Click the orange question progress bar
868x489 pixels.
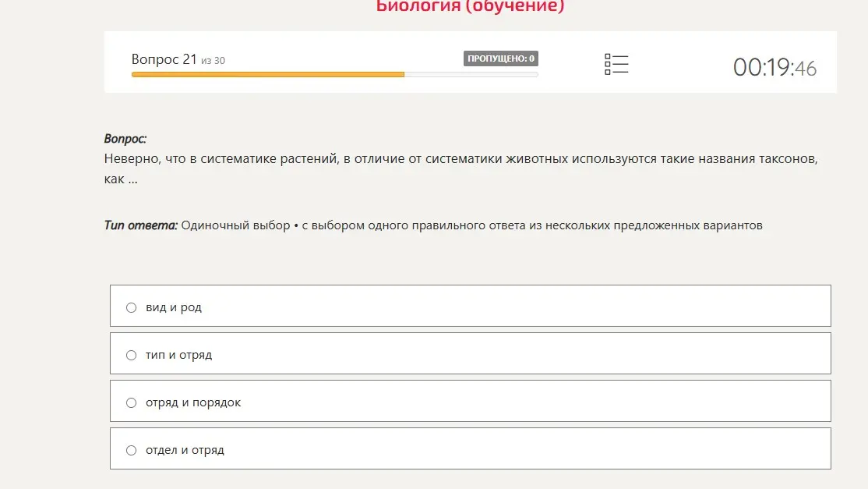334,74
